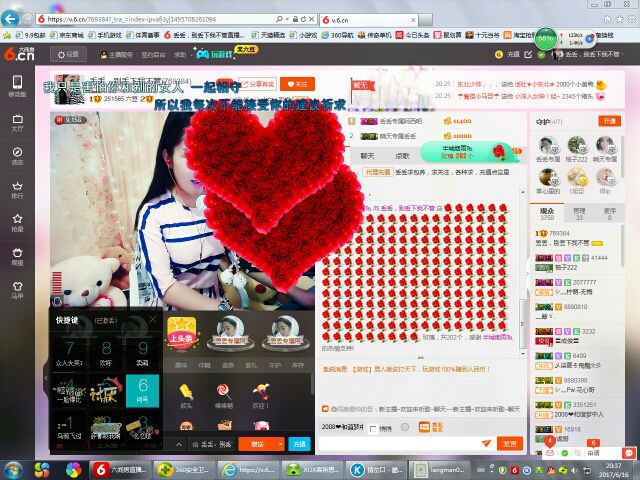
Task: Trigger shortcut 9 effect
Action: tap(142, 353)
